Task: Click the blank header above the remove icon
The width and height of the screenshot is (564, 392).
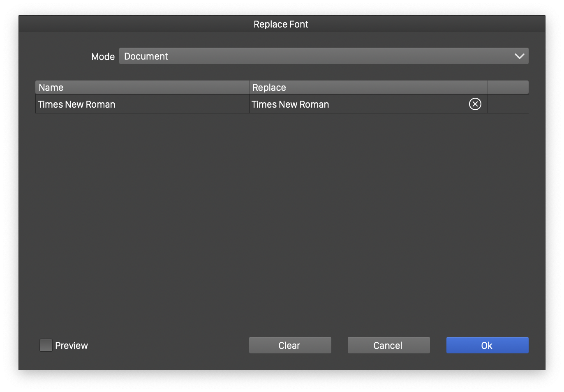Action: point(475,88)
